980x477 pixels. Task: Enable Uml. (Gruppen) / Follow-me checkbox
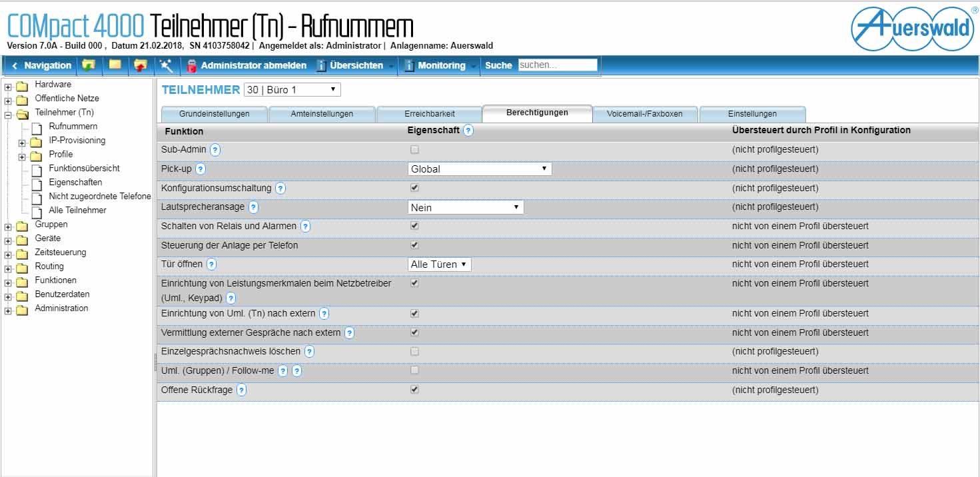pyautogui.click(x=414, y=370)
